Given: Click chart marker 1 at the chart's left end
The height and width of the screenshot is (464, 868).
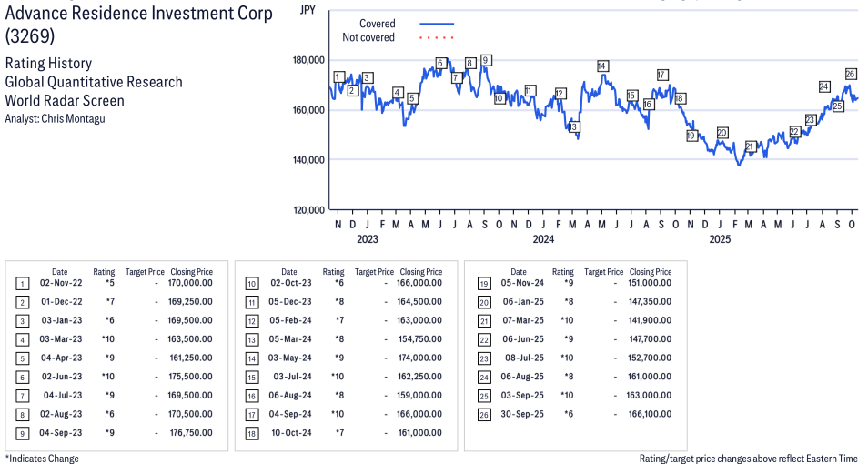Looking at the screenshot, I should [338, 76].
